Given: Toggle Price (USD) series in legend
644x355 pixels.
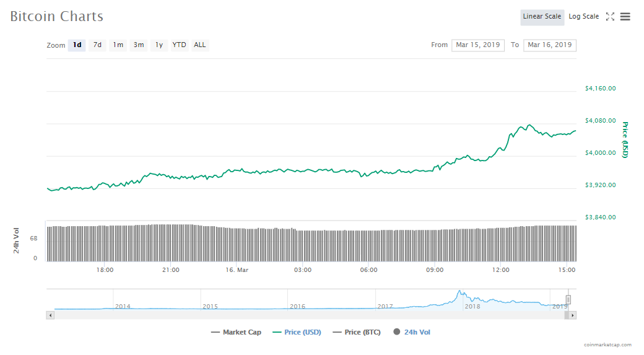Looking at the screenshot, I should 297,332.
